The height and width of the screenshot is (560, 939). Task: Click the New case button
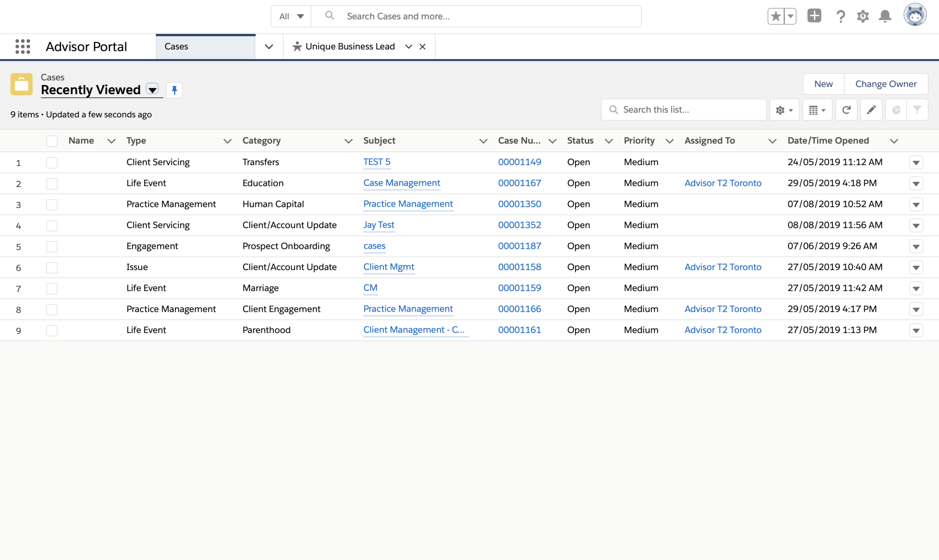[823, 84]
